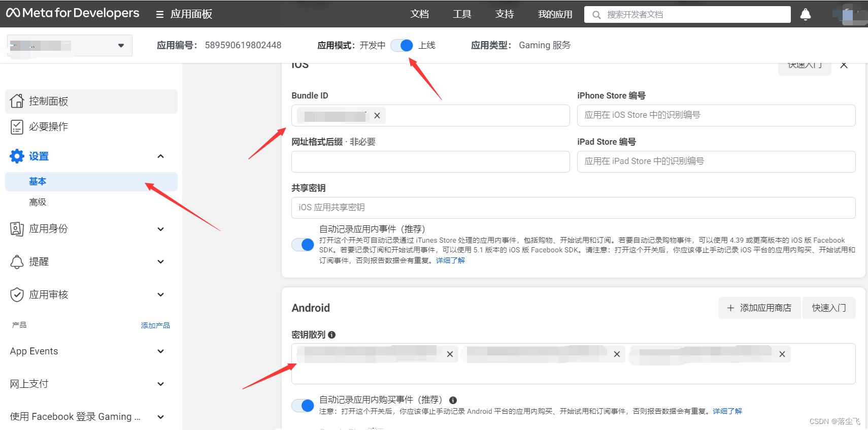Toggle 应用模式 between 开发中 and 上线
868x430 pixels.
click(x=402, y=45)
